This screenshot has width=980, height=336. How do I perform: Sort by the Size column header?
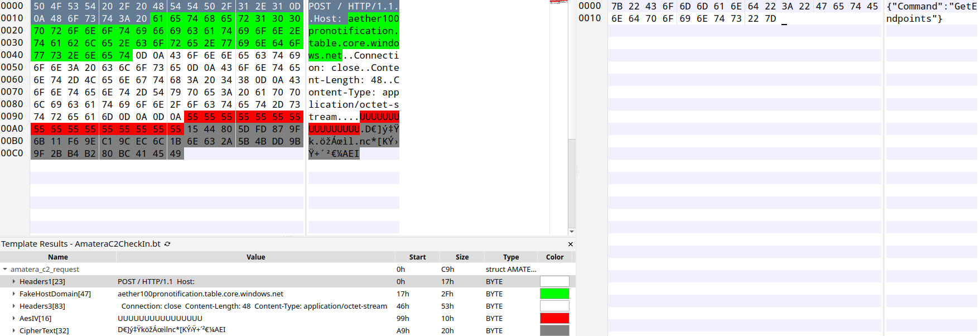click(x=462, y=257)
